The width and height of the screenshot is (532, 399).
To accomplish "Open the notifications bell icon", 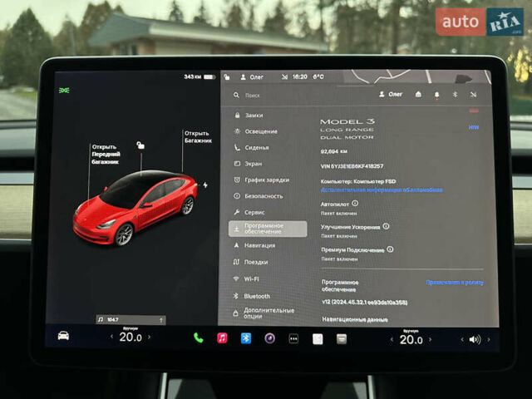I will [x=436, y=95].
